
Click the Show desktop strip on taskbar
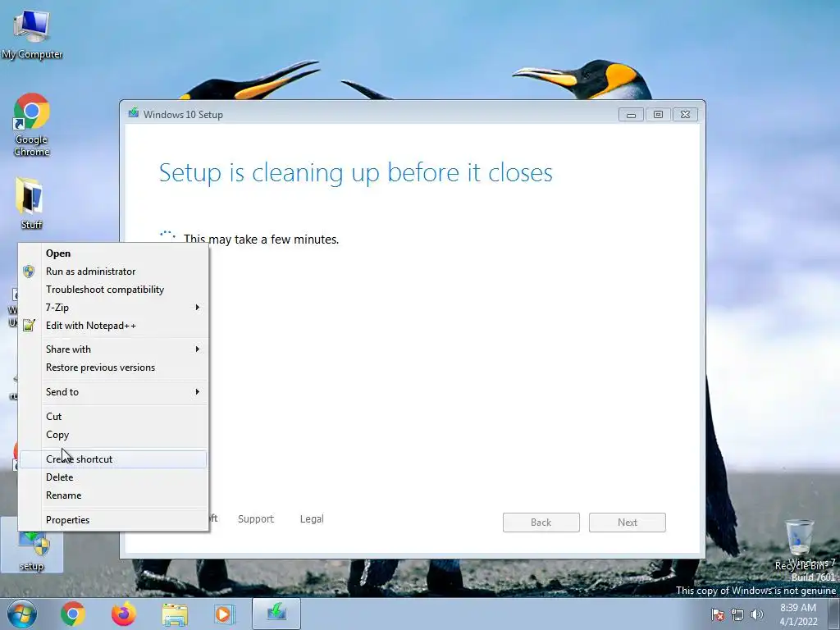coord(834,614)
